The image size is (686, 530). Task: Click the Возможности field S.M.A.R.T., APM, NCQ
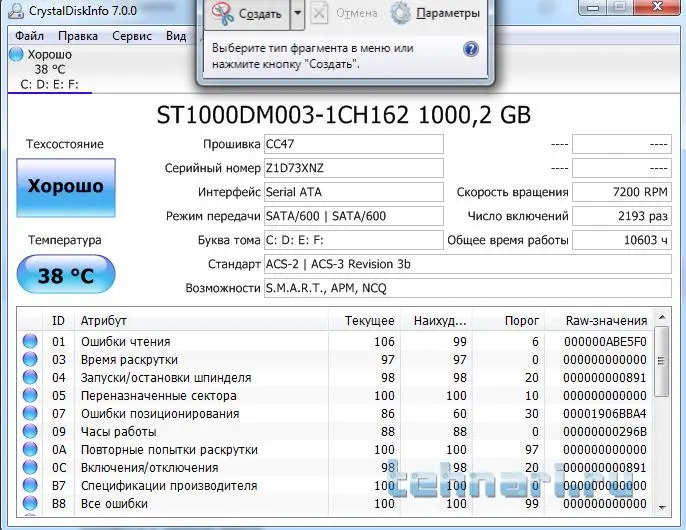pos(468,288)
